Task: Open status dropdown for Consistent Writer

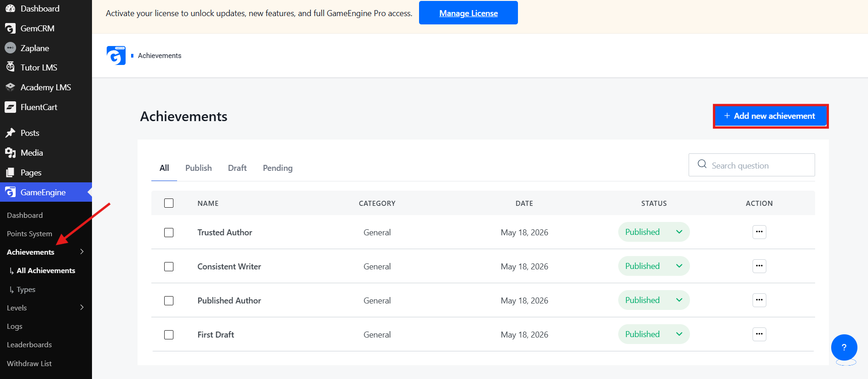Action: click(654, 266)
